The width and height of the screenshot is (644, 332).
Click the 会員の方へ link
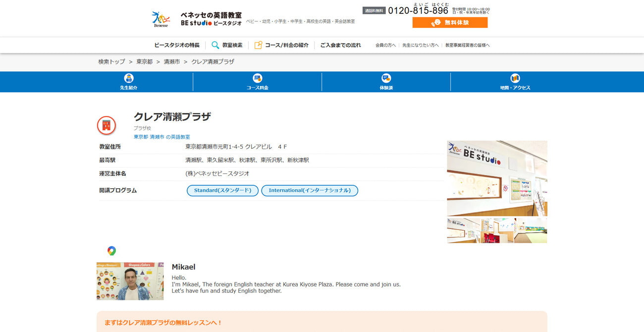click(x=385, y=45)
